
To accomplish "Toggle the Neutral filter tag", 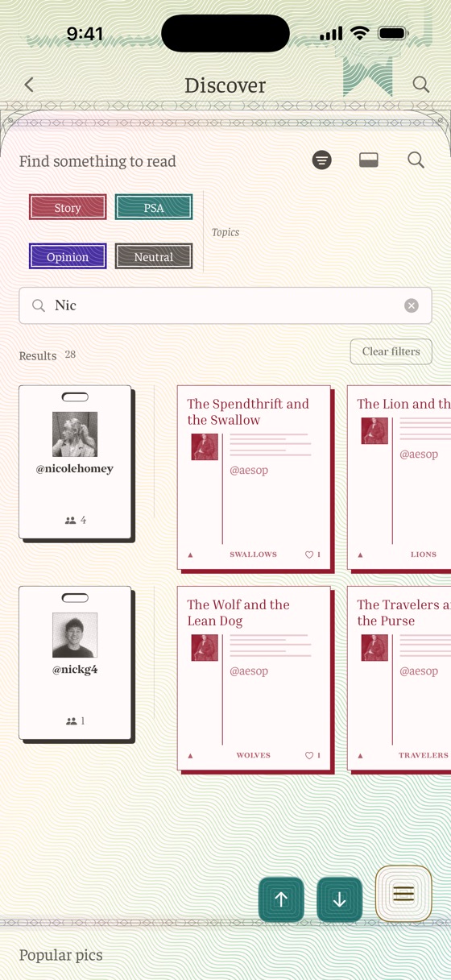I will (154, 257).
